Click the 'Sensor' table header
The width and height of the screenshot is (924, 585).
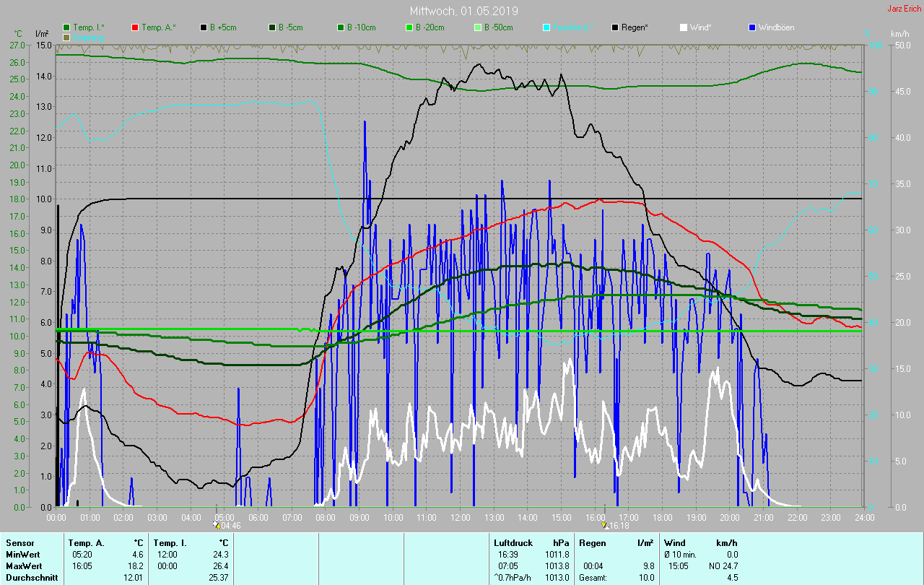point(19,543)
